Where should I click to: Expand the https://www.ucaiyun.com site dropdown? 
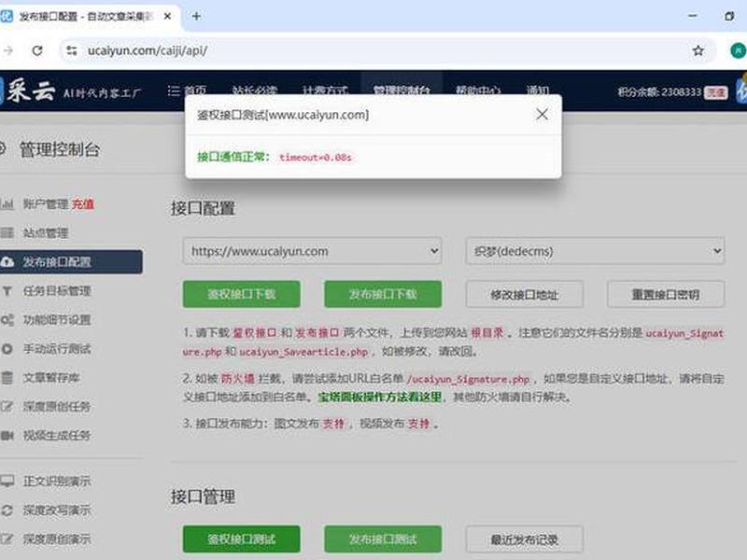312,251
